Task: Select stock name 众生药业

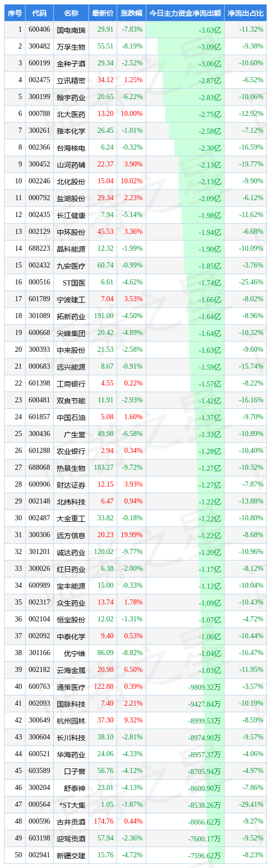Action: click(x=71, y=602)
